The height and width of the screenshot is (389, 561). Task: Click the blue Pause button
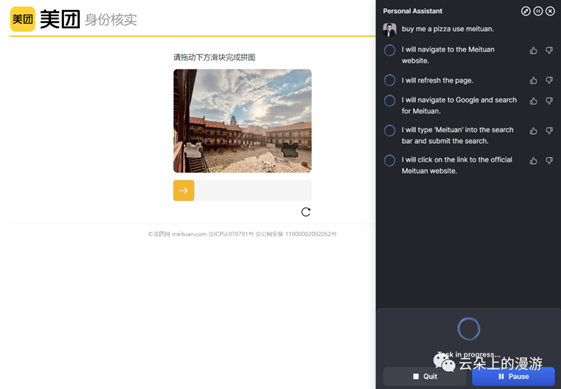(x=513, y=376)
